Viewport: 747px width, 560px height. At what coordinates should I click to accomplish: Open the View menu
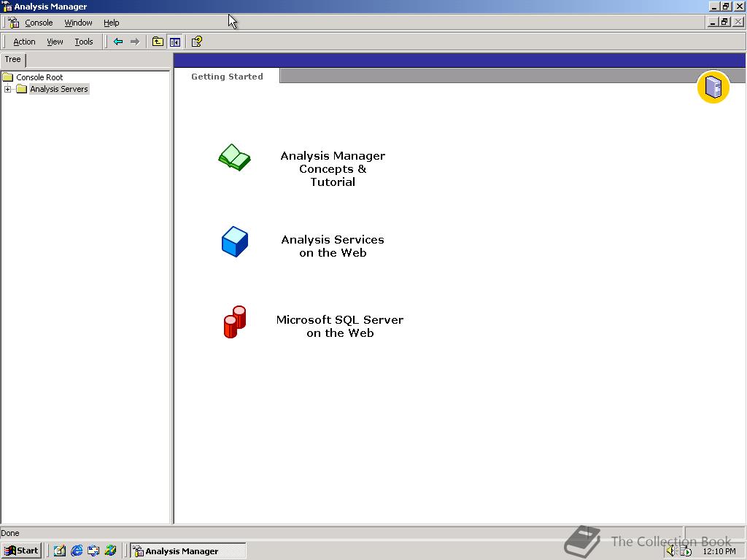coord(55,42)
